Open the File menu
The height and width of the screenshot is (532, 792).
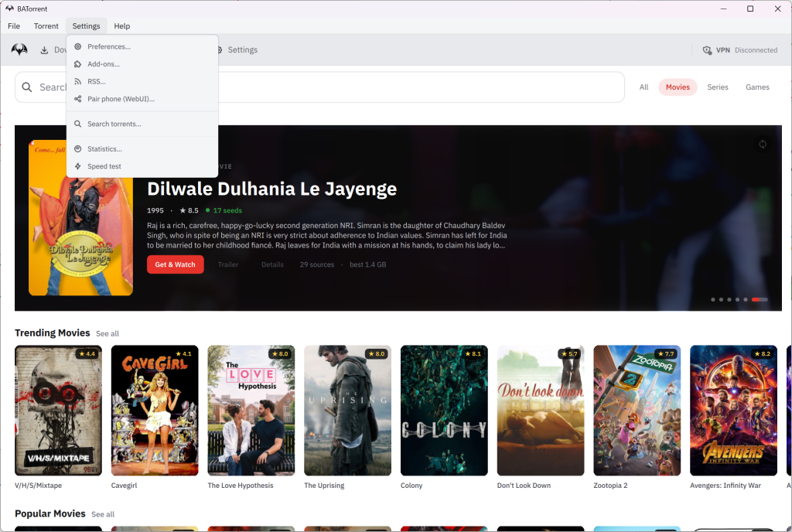tap(14, 26)
